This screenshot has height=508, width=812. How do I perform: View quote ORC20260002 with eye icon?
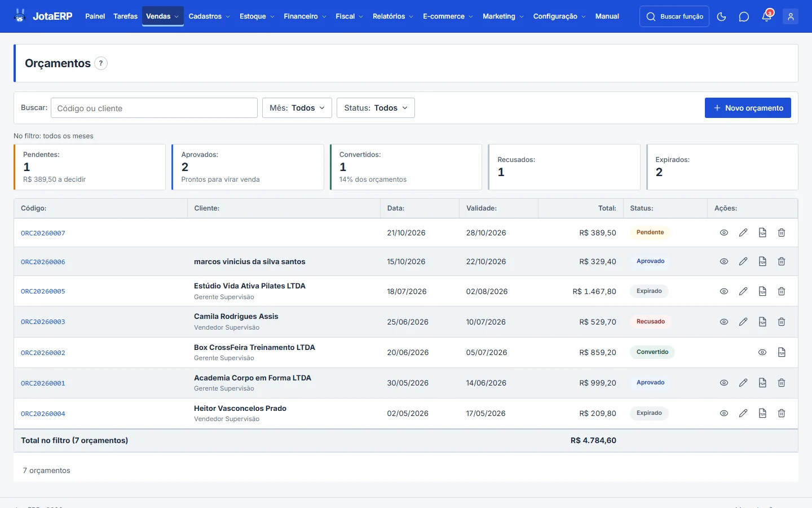click(762, 352)
